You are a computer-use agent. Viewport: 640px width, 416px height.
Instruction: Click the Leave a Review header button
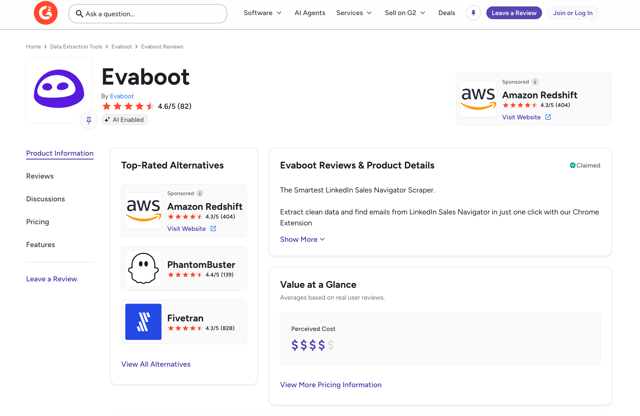514,13
